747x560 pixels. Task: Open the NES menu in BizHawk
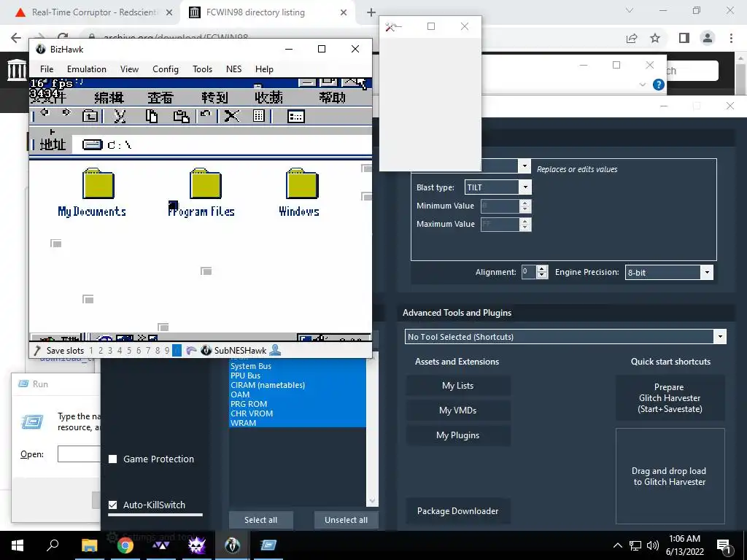point(233,69)
